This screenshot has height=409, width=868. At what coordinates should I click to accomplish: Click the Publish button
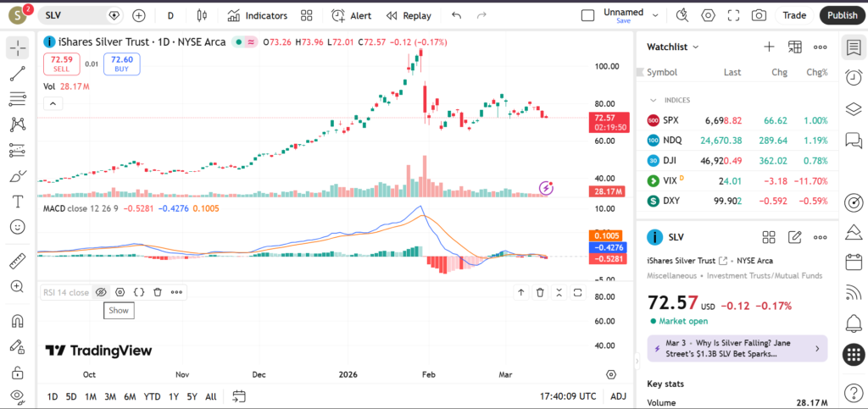(x=842, y=15)
